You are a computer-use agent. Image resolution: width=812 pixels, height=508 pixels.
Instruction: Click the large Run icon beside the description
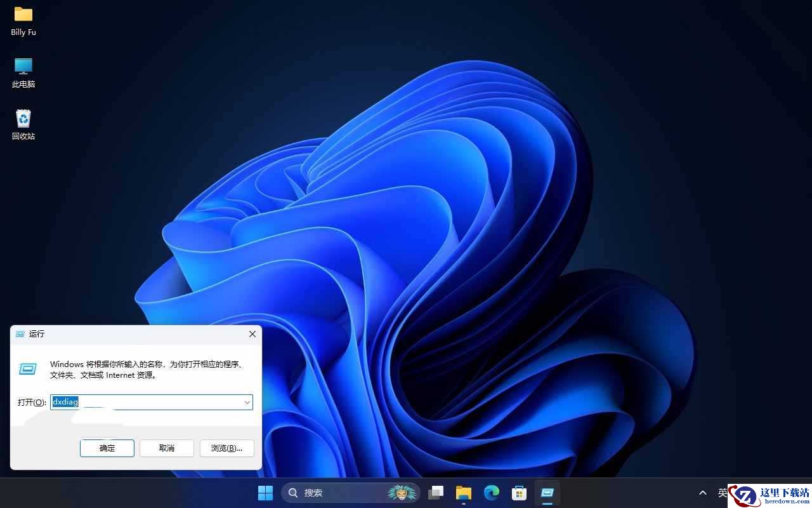pos(28,369)
